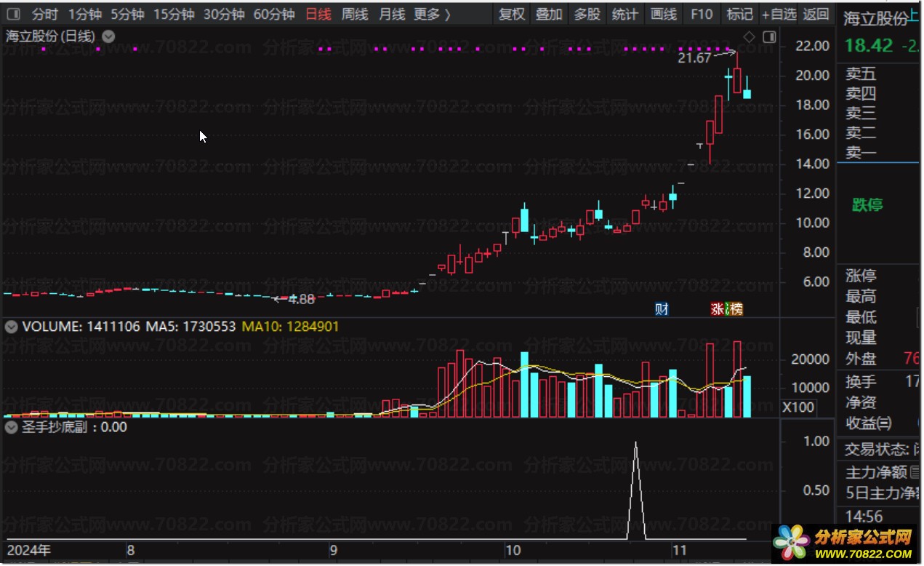Screen dimensions: 924x566
Task: Click the 4.88 low price label
Action: [302, 299]
